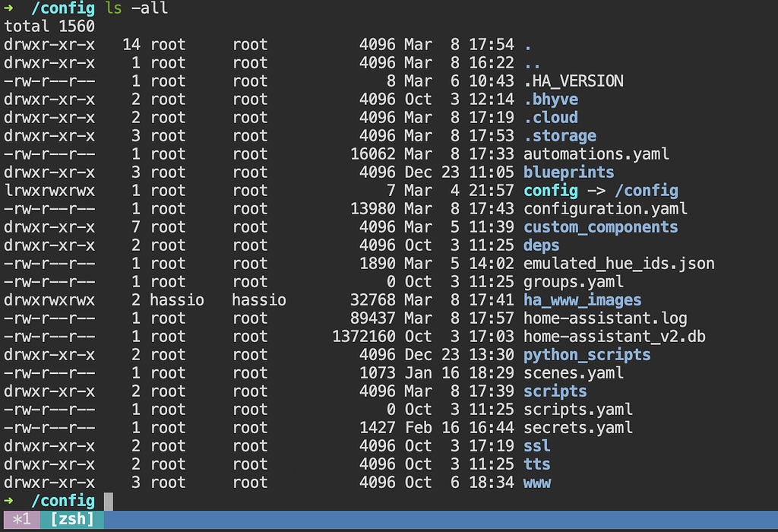Click the custom_components directory name

tap(600, 227)
